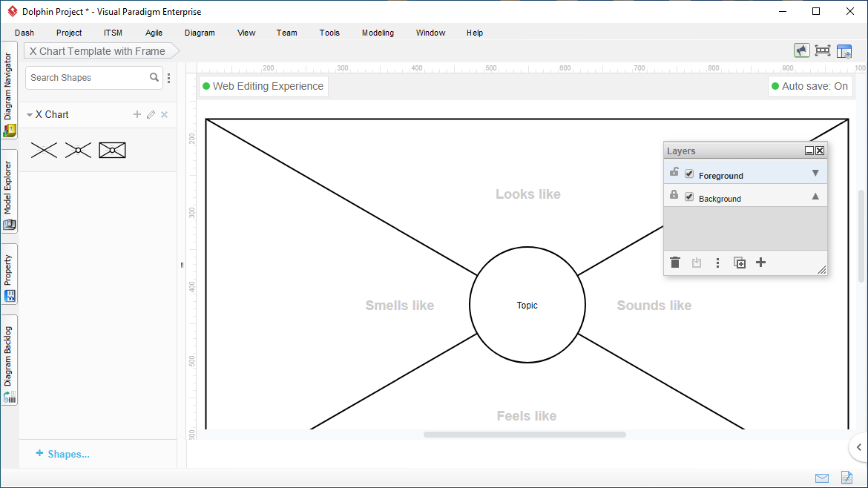Select the Background layer row
Viewport: 868px width, 488px height.
[745, 195]
